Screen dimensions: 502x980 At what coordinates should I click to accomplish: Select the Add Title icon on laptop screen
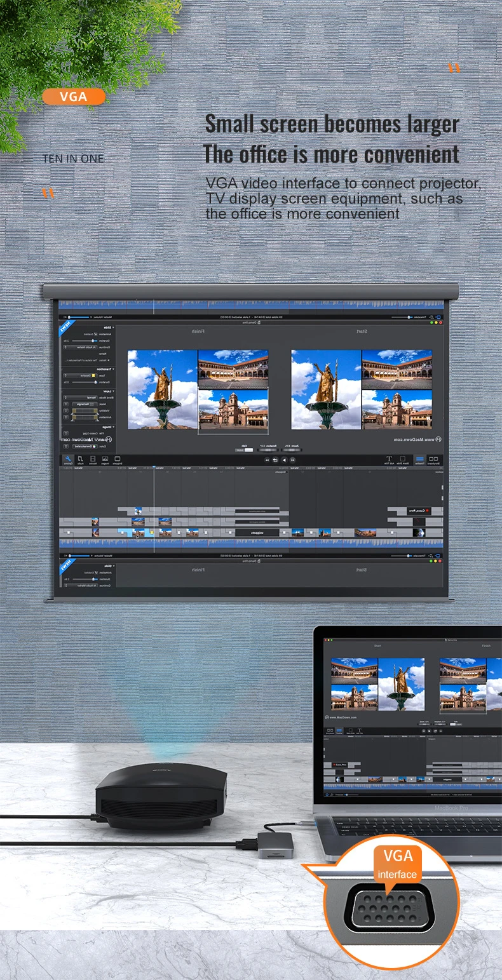pyautogui.click(x=360, y=731)
